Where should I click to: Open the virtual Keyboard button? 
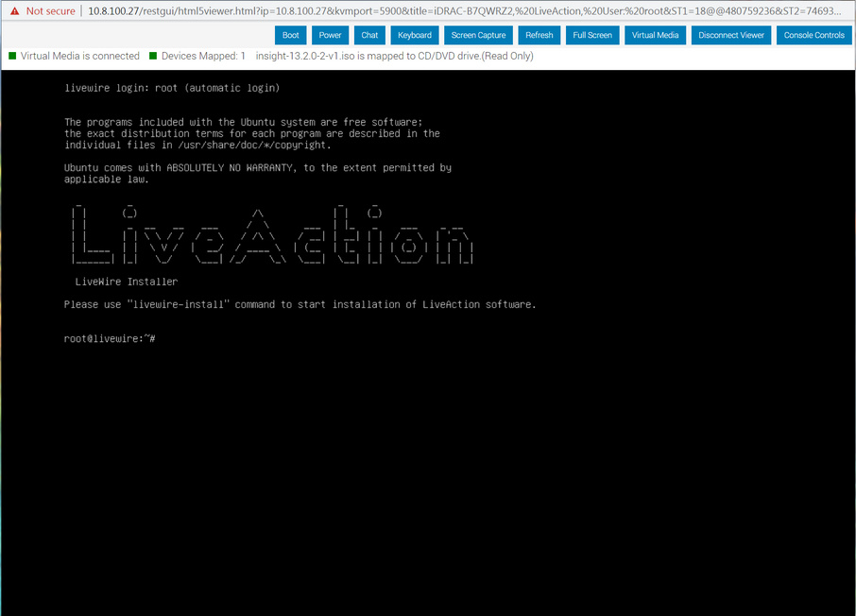[x=415, y=35]
